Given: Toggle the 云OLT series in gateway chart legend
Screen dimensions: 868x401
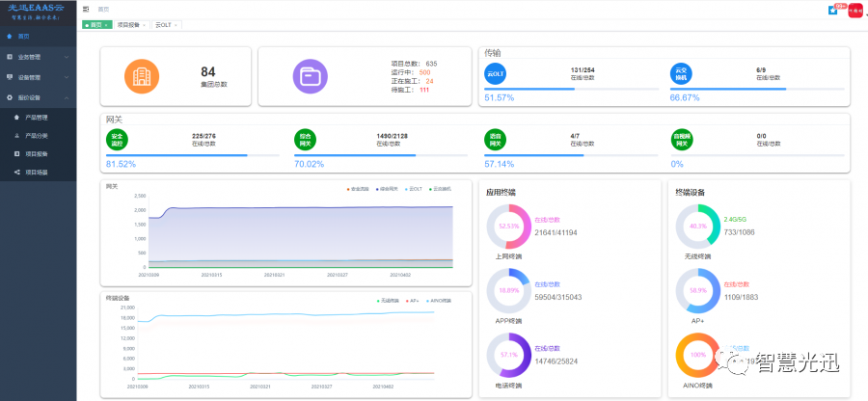Looking at the screenshot, I should (413, 189).
